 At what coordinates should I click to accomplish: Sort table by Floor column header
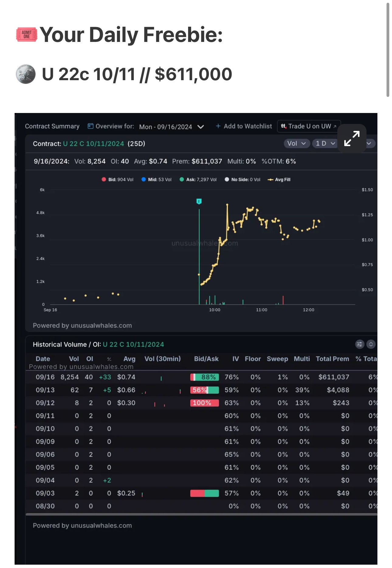click(253, 359)
